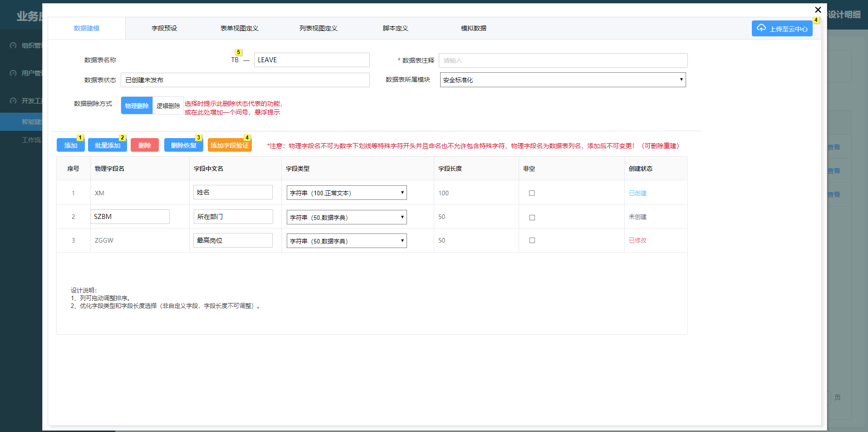Click the 序号 column header
This screenshot has width=868, height=432.
[73, 169]
